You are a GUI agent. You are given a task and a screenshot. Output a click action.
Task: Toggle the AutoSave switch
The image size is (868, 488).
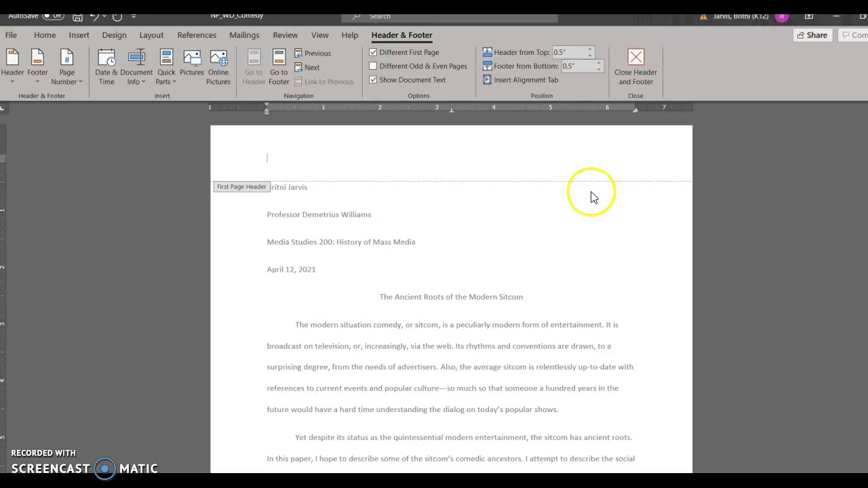click(53, 16)
